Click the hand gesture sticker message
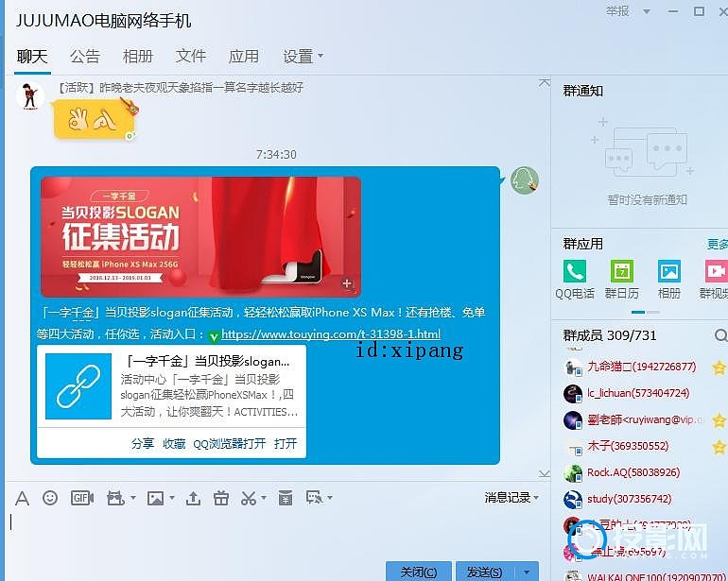The image size is (728, 581). pos(95,121)
